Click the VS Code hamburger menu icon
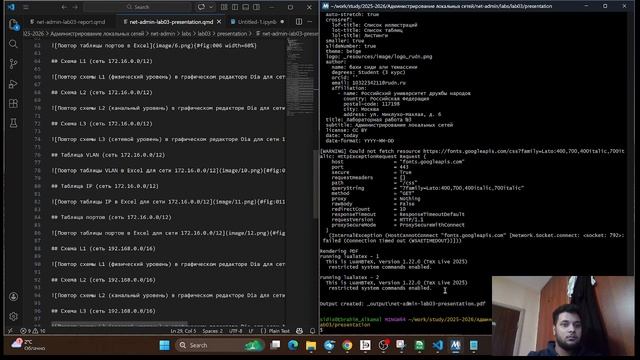Screen dimensions: 640x360 point(26,7)
